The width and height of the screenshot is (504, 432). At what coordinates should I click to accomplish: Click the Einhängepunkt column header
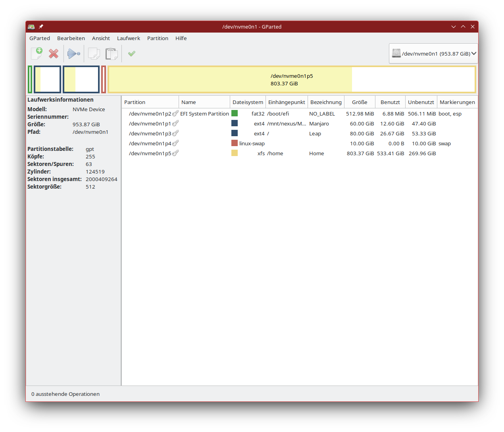287,102
